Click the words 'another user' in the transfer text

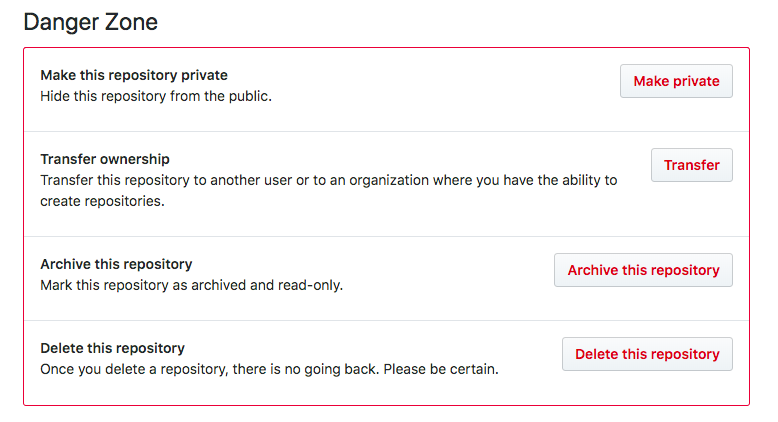point(251,180)
